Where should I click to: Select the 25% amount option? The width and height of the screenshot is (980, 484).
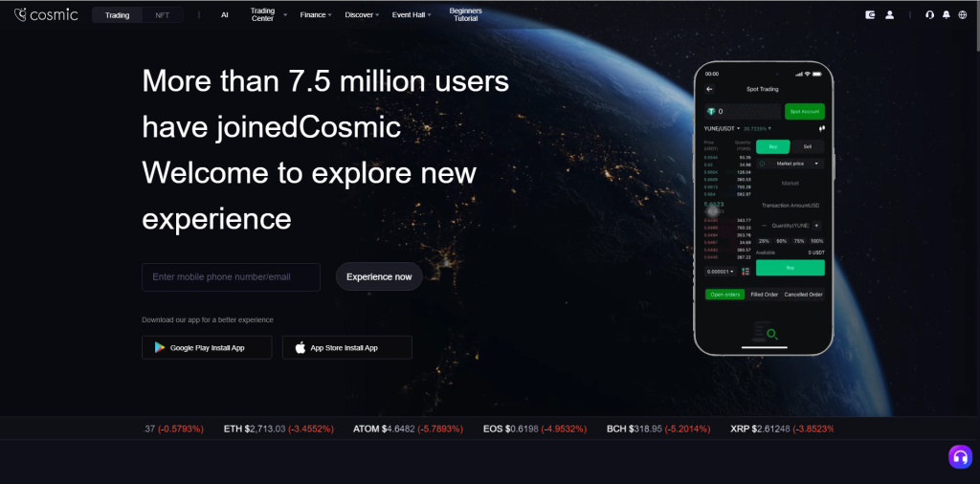pyautogui.click(x=764, y=241)
